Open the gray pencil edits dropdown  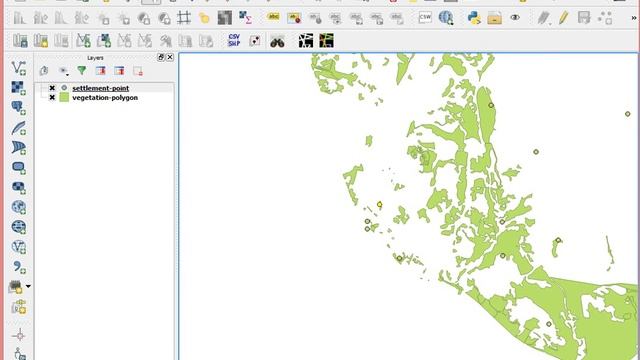click(x=543, y=18)
